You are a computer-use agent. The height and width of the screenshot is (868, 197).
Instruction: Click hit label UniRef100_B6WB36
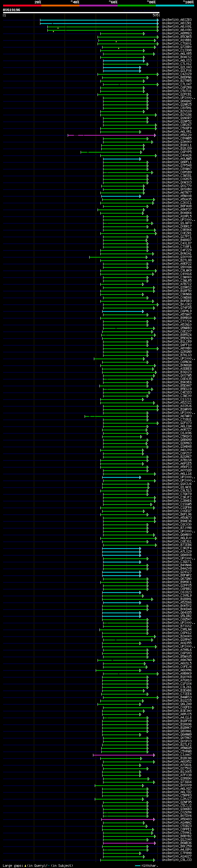(177, 843)
